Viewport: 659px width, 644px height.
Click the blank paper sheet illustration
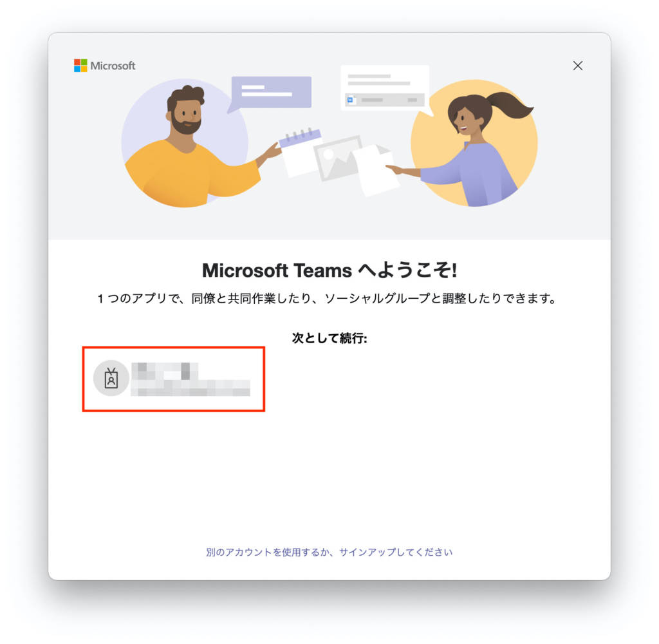[375, 171]
